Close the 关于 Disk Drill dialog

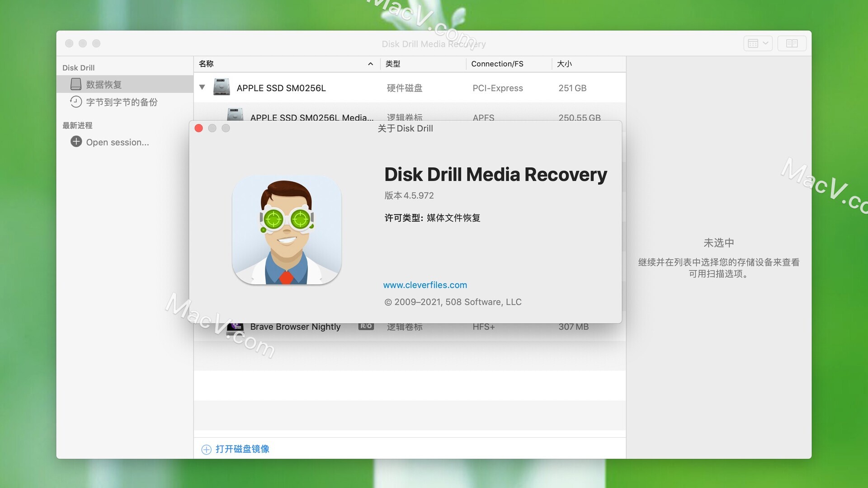(198, 128)
